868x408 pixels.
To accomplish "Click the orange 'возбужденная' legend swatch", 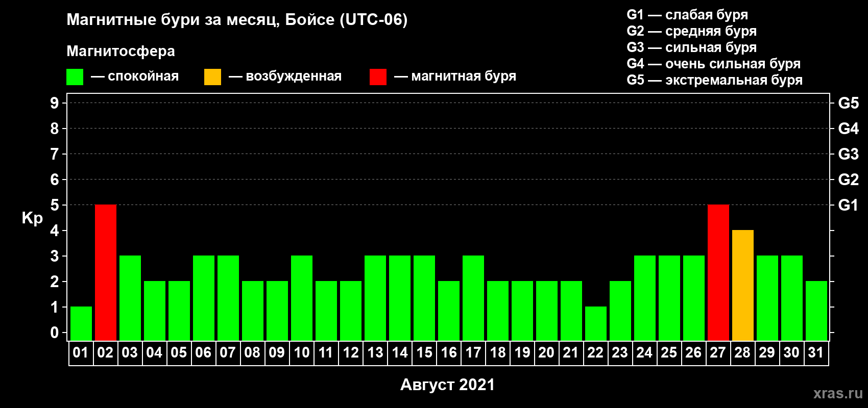I will pyautogui.click(x=212, y=77).
